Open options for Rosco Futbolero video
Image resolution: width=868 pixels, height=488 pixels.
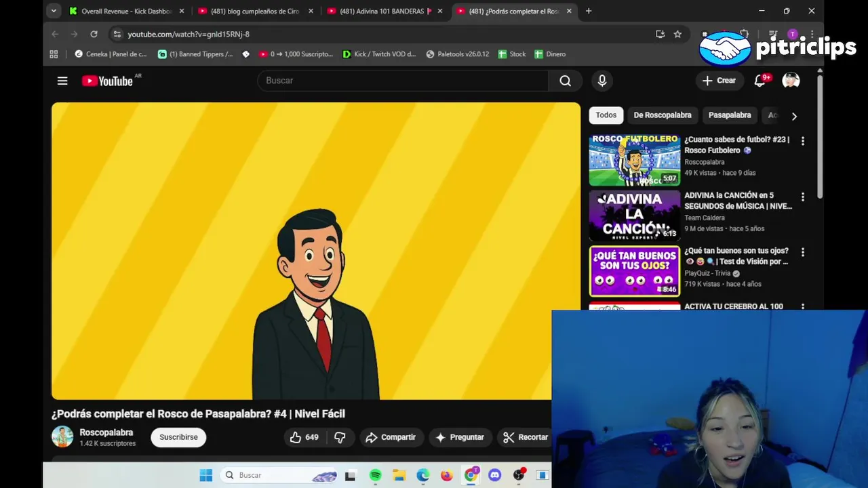click(x=803, y=141)
